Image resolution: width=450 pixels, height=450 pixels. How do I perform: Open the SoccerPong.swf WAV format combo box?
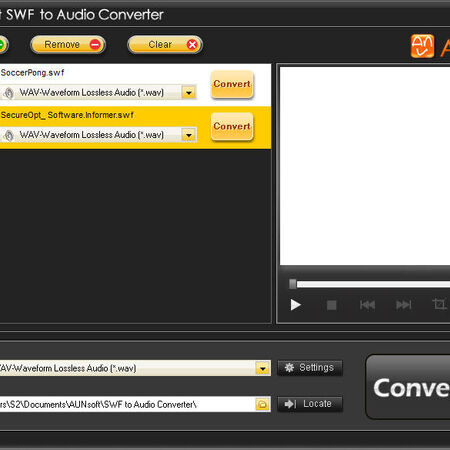point(98,92)
